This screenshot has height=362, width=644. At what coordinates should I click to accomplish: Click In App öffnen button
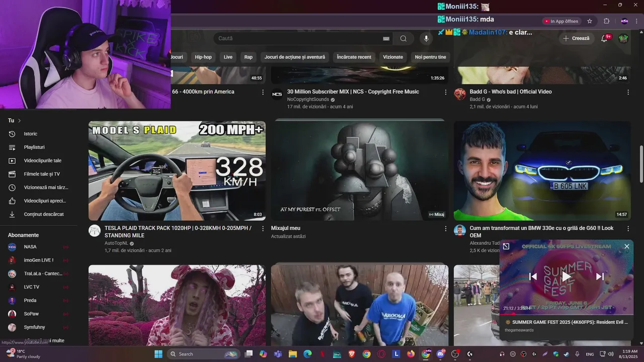tap(561, 21)
